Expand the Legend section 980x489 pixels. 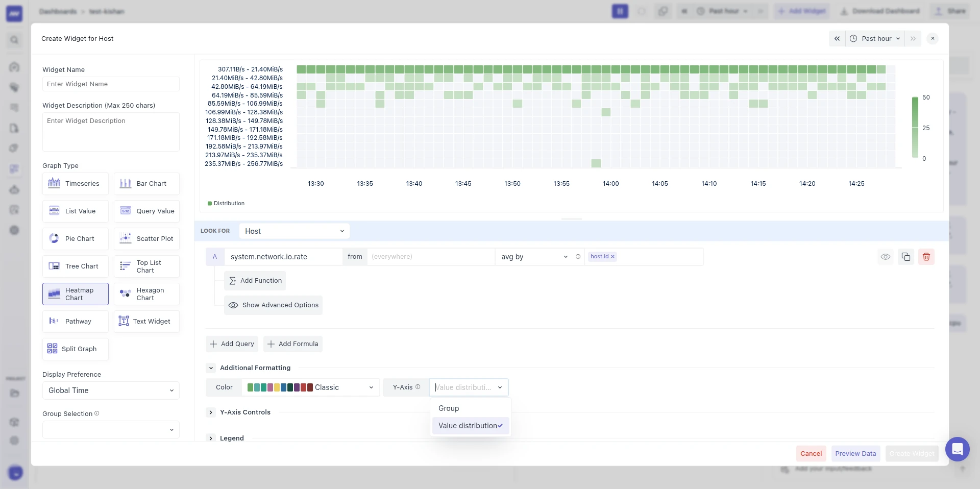click(211, 438)
